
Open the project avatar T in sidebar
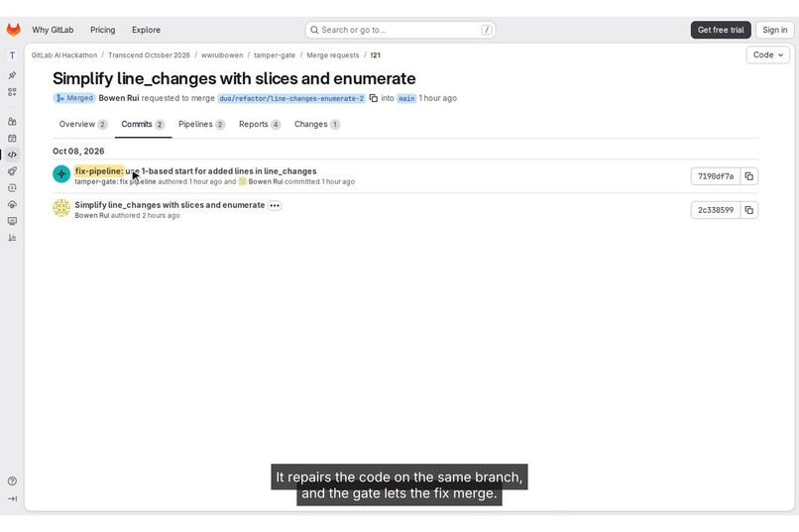(12, 54)
